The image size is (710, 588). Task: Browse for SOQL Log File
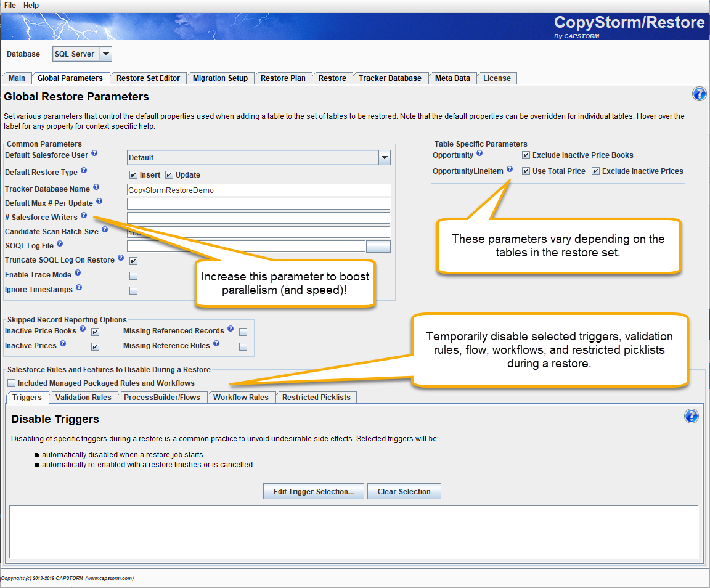(x=378, y=247)
